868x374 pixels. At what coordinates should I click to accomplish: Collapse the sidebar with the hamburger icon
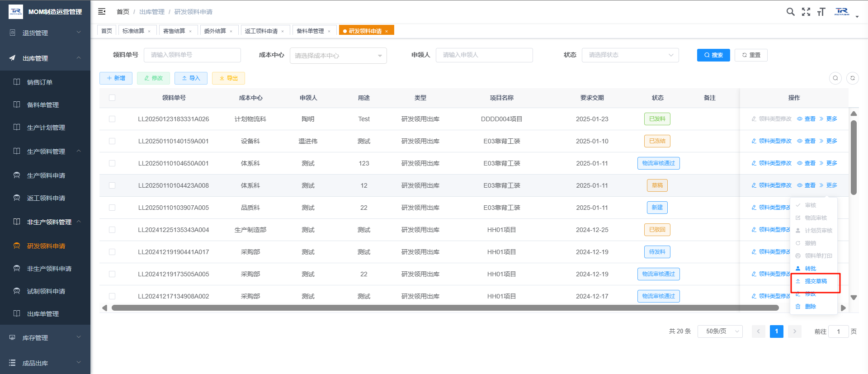102,11
